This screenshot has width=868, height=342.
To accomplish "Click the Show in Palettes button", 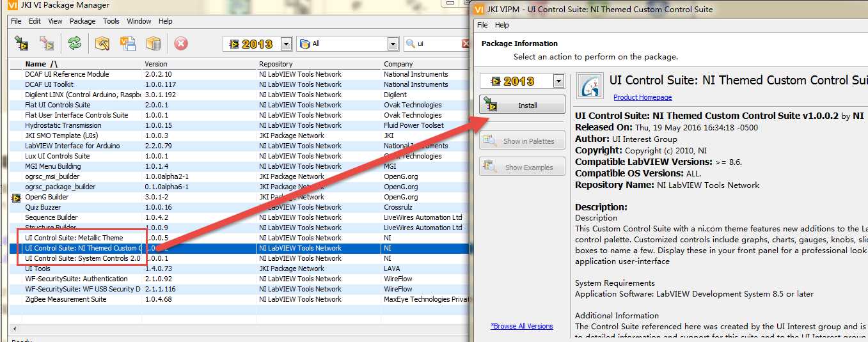I will (x=522, y=141).
